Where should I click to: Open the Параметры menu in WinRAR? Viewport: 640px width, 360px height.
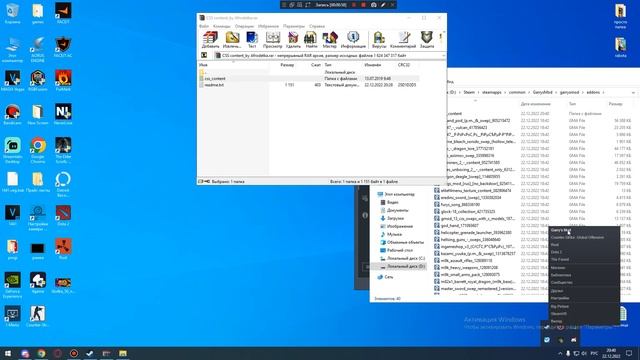pyautogui.click(x=294, y=26)
